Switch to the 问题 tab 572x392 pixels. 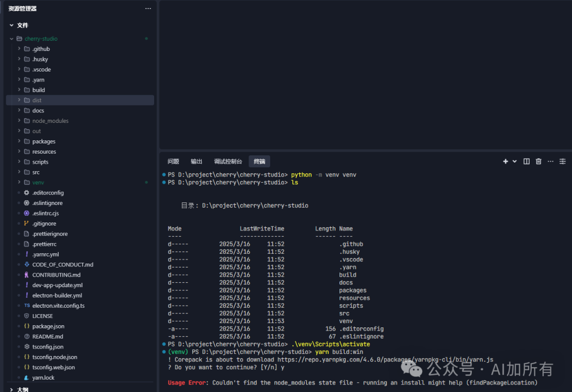click(x=173, y=162)
